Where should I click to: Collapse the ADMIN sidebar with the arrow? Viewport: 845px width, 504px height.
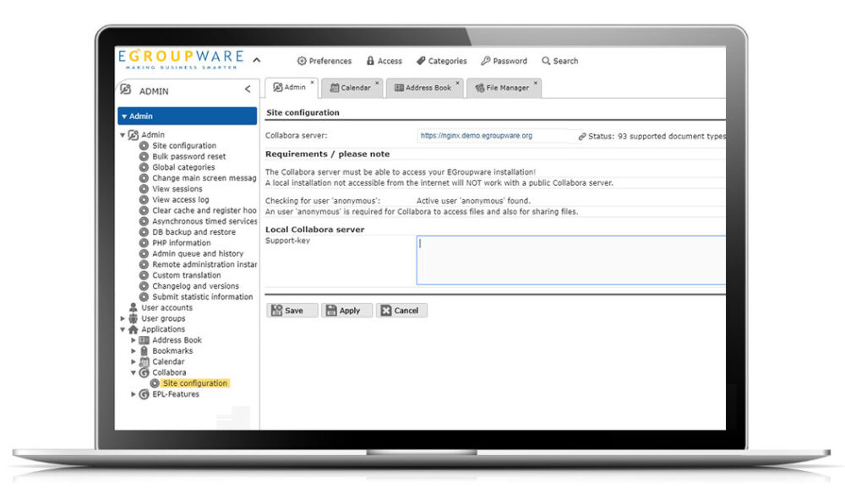(x=248, y=89)
